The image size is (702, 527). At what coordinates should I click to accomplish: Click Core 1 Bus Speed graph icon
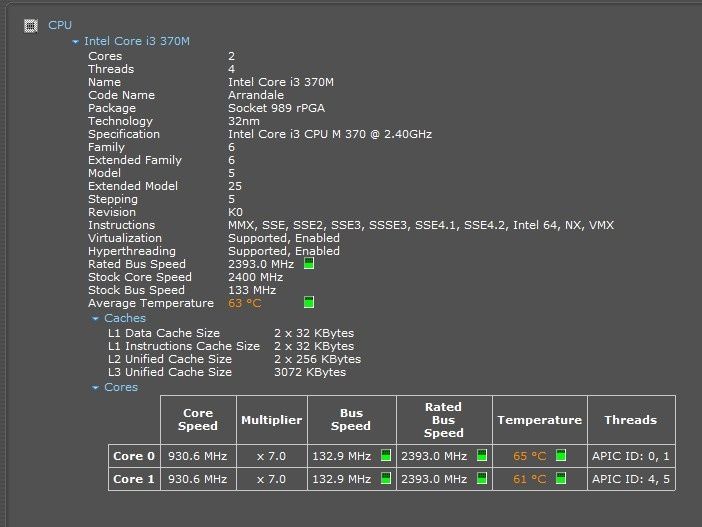coord(386,478)
